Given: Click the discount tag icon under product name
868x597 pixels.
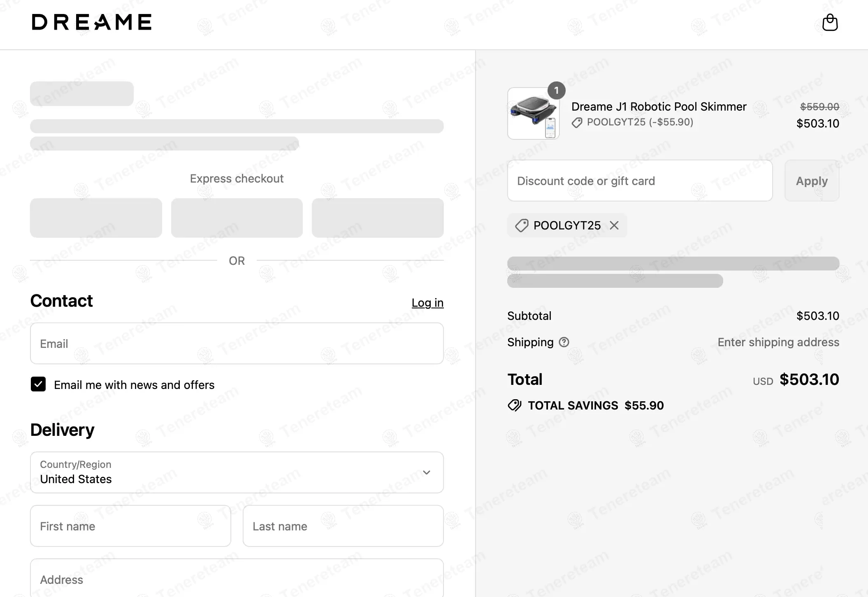Looking at the screenshot, I should [577, 123].
